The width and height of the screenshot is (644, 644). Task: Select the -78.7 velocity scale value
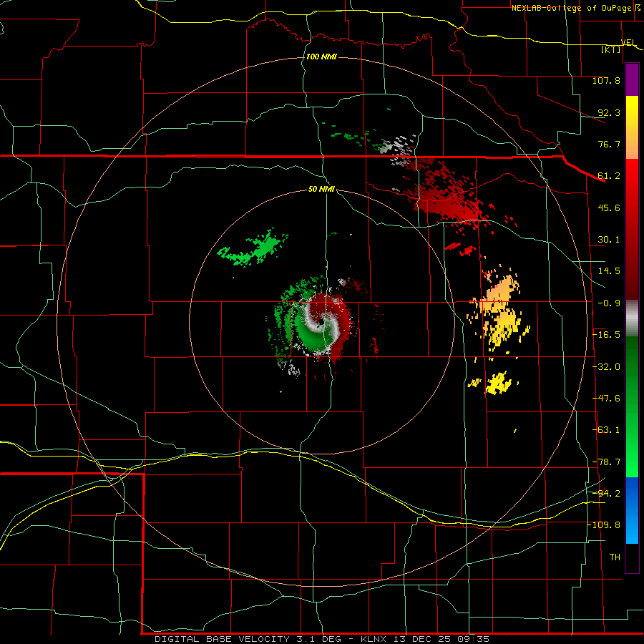pos(606,462)
